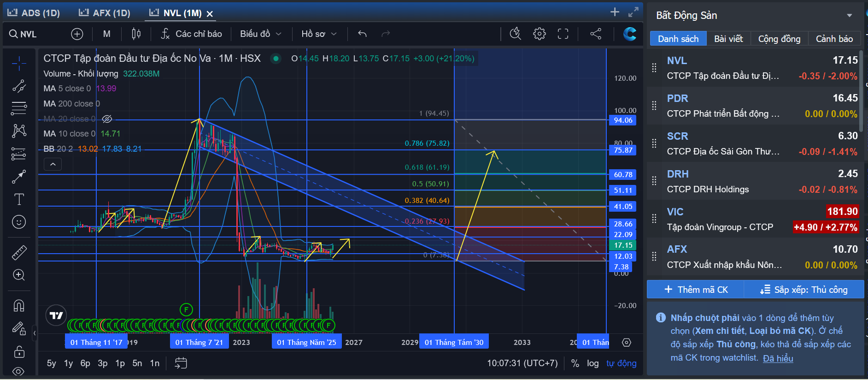Image resolution: width=868 pixels, height=380 pixels.
Task: Redo the last chart action
Action: (x=386, y=34)
